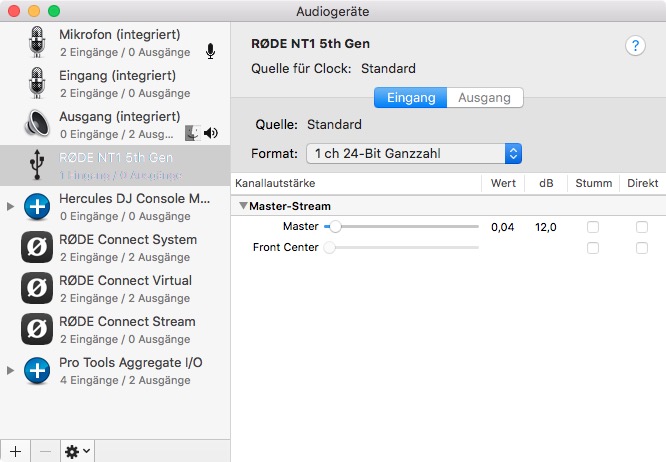666x462 pixels.
Task: Click the Master volume slider
Action: click(401, 227)
